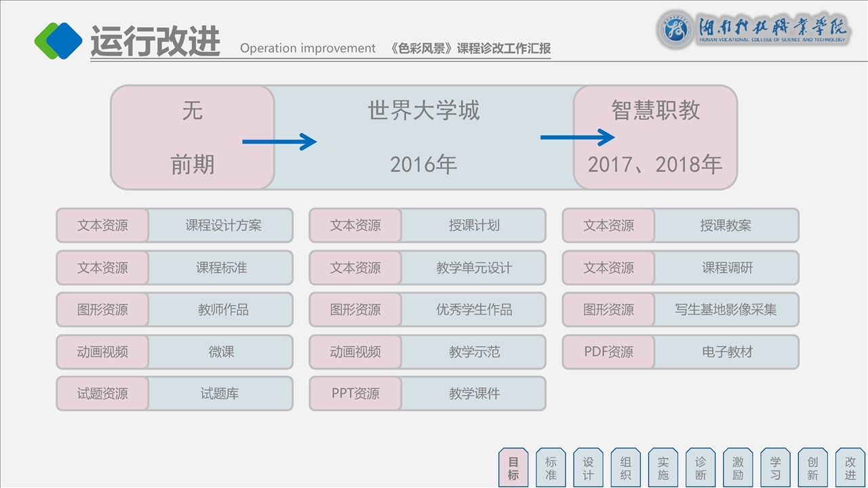The width and height of the screenshot is (868, 488).
Task: Open the 创新 navigation tab
Action: pos(812,468)
